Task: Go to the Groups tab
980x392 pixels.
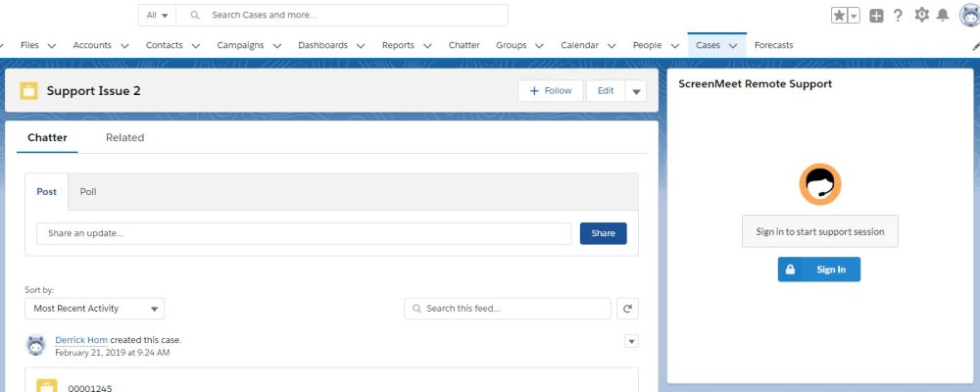Action: [512, 45]
